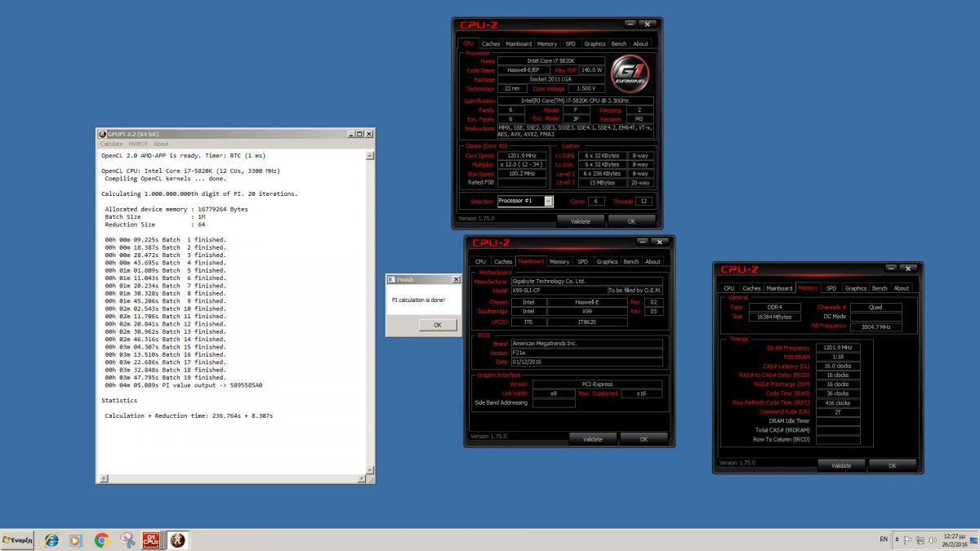Select the About tab in the Memory CPU-Z window

[902, 288]
